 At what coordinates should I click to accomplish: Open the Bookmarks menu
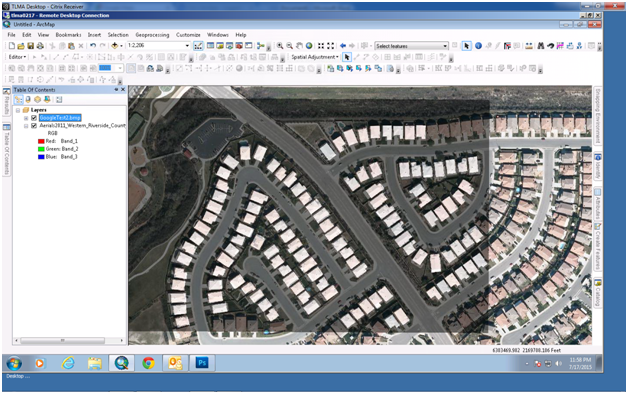(x=68, y=35)
